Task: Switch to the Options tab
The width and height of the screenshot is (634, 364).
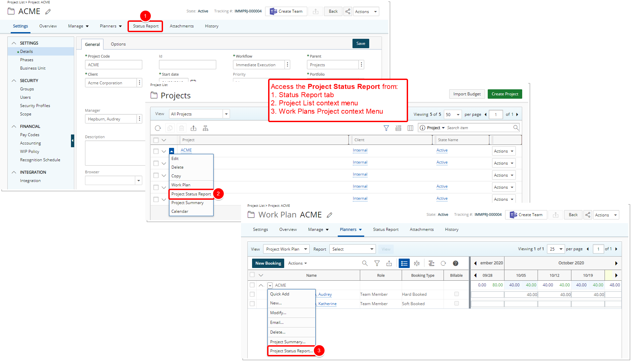Action: (x=118, y=44)
